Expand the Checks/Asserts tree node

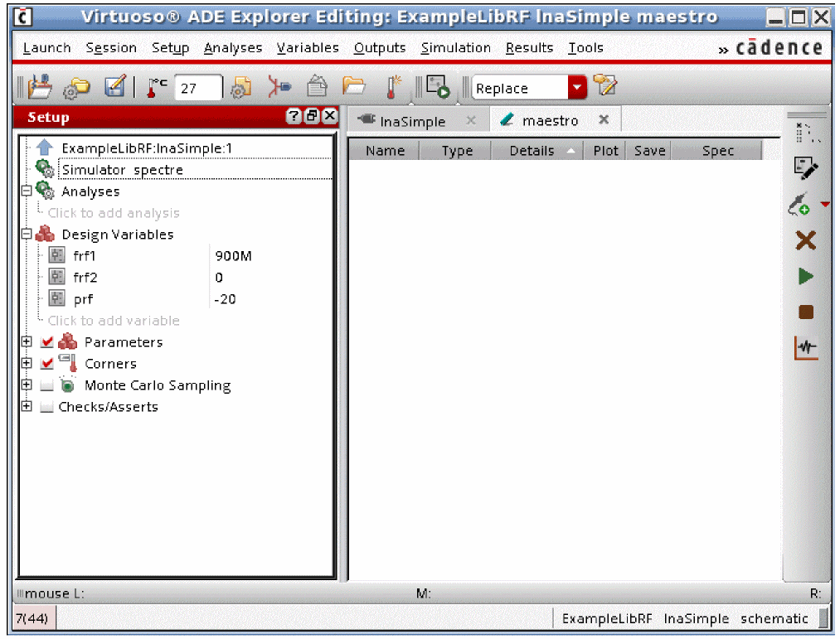[27, 406]
